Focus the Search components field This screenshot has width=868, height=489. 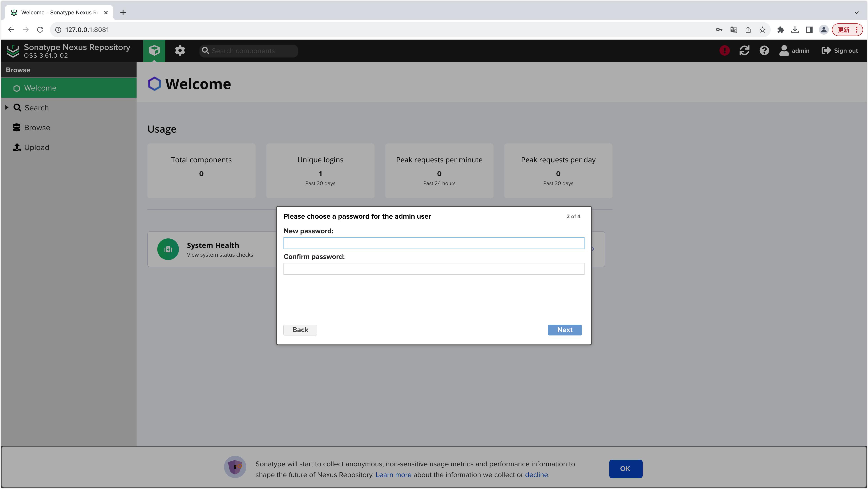pos(249,51)
